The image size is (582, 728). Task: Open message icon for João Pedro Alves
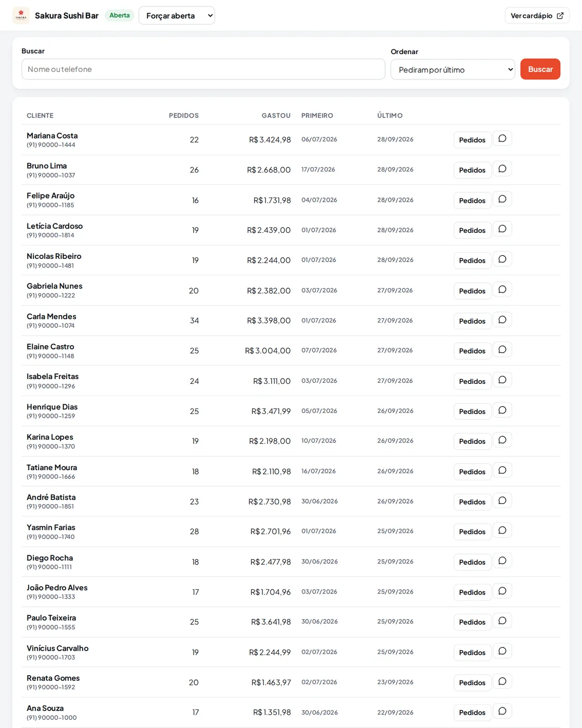502,591
